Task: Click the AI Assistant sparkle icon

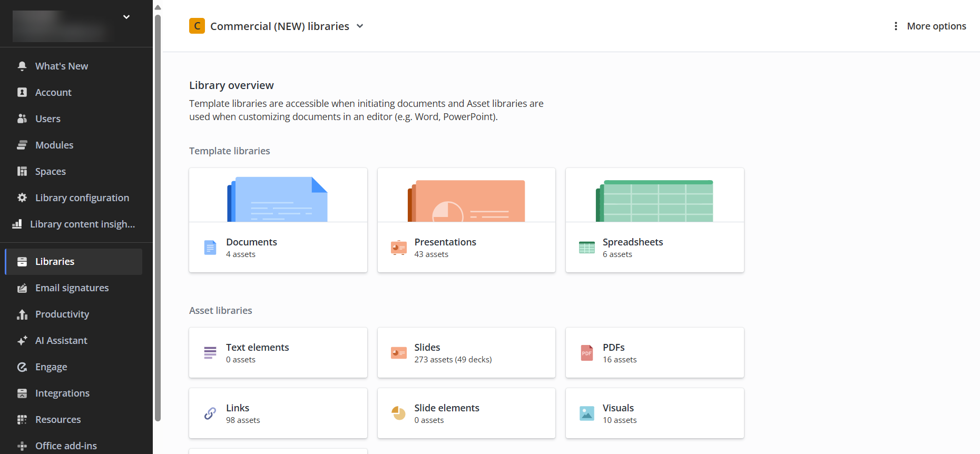Action: 22,341
